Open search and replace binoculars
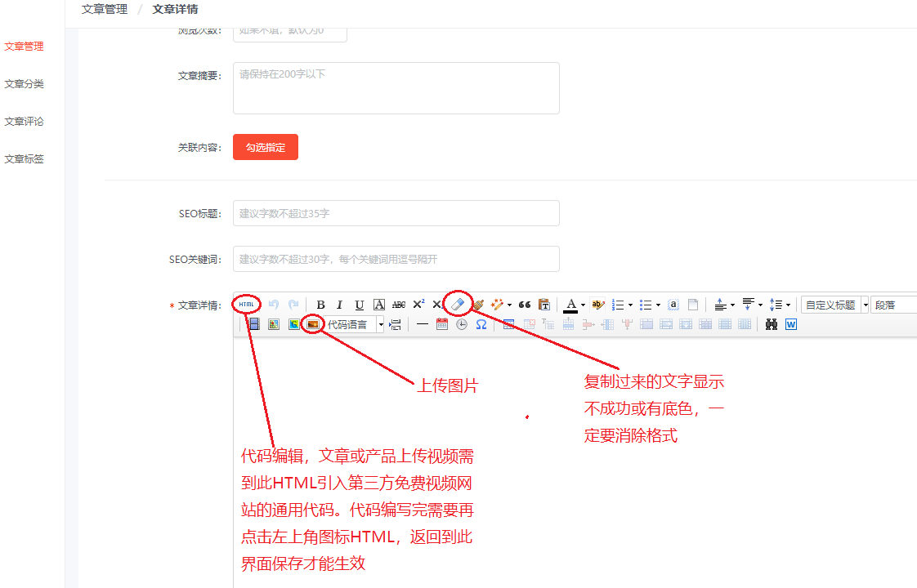Screen dimensions: 917x588 pyautogui.click(x=772, y=324)
